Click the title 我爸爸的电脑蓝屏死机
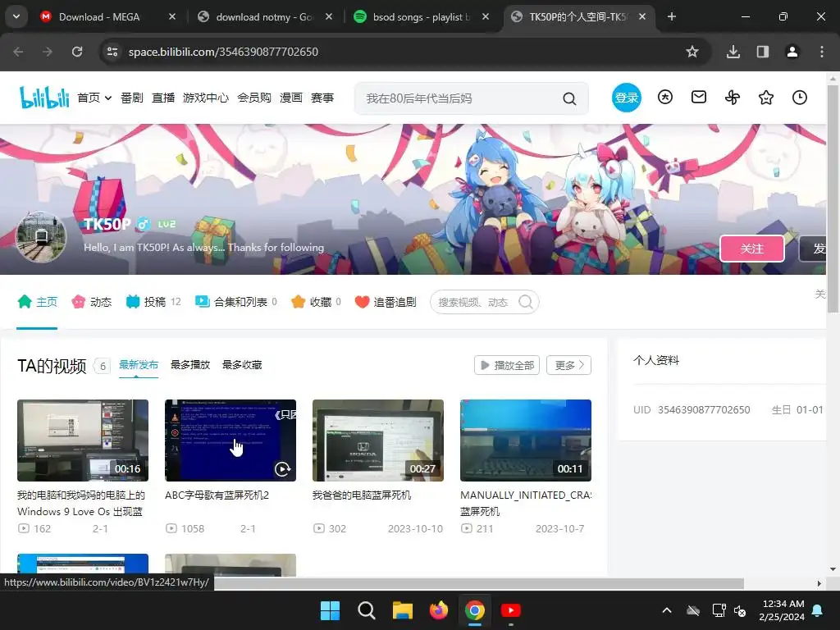Viewport: 840px width, 630px height. (x=362, y=495)
